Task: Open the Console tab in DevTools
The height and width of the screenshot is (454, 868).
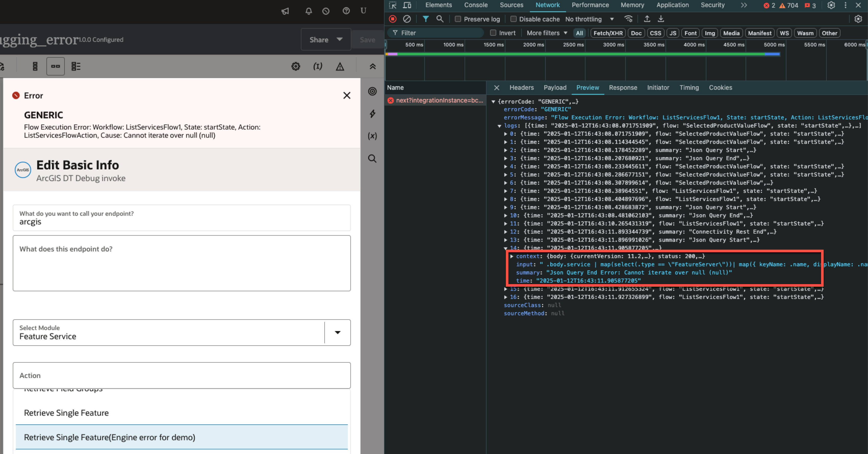Action: click(x=476, y=5)
